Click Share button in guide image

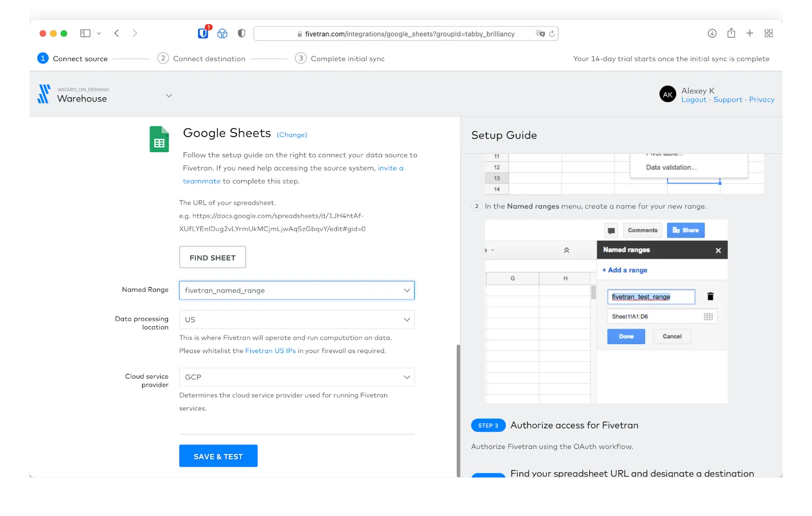(686, 230)
